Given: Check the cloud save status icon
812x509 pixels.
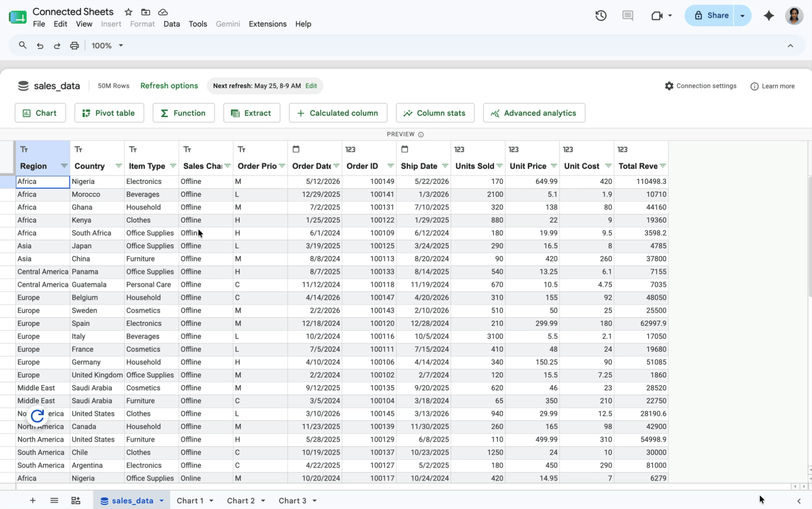Looking at the screenshot, I should 163,12.
